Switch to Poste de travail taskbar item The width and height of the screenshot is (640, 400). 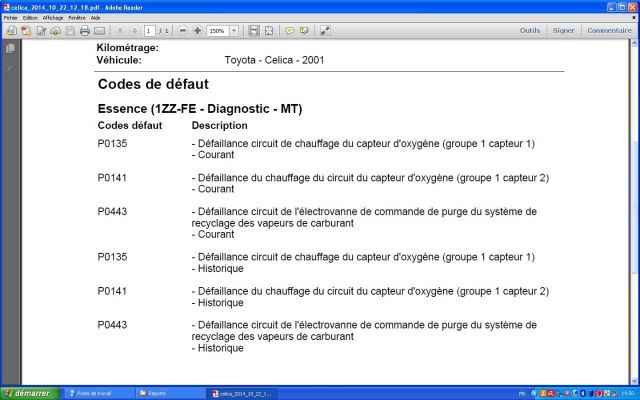click(98, 393)
